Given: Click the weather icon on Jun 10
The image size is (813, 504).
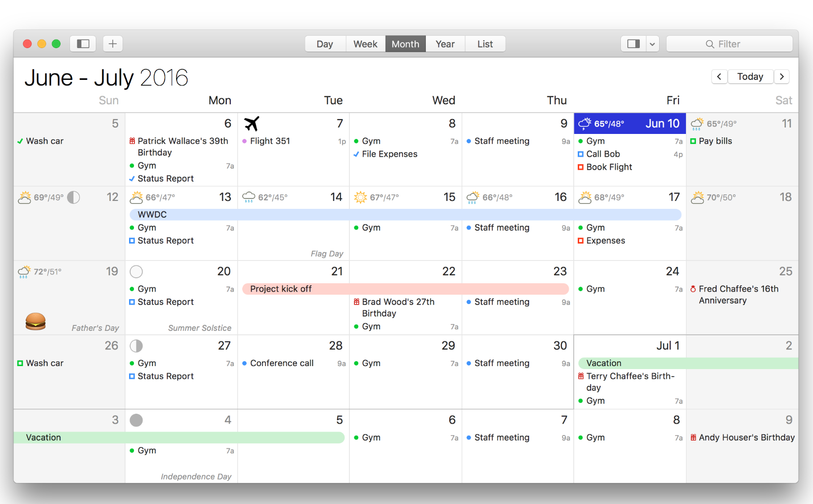Looking at the screenshot, I should [585, 124].
